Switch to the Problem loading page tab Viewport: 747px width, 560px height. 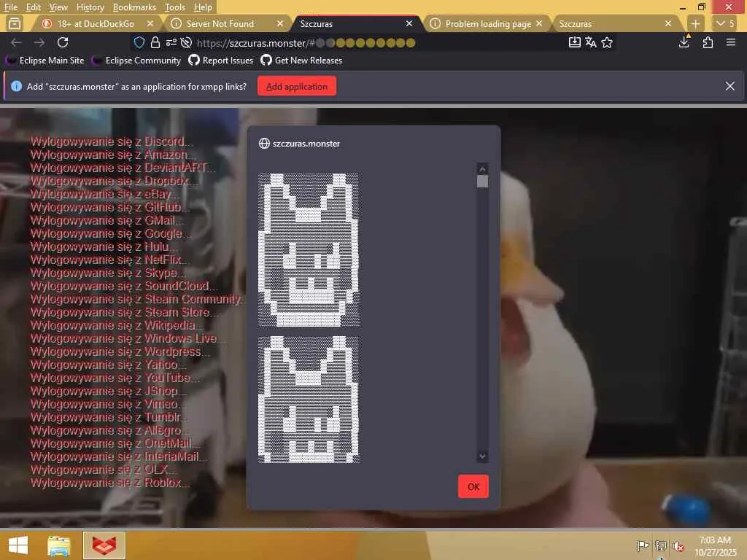click(488, 24)
